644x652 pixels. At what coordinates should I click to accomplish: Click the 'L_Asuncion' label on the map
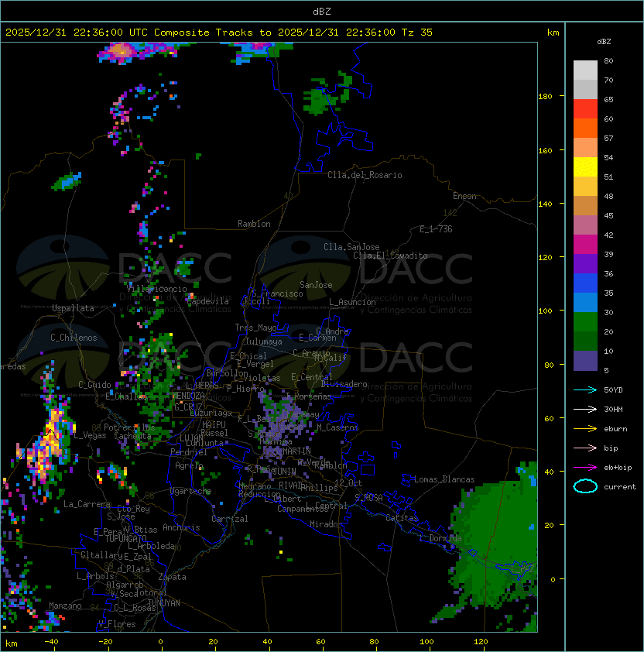[x=352, y=302]
